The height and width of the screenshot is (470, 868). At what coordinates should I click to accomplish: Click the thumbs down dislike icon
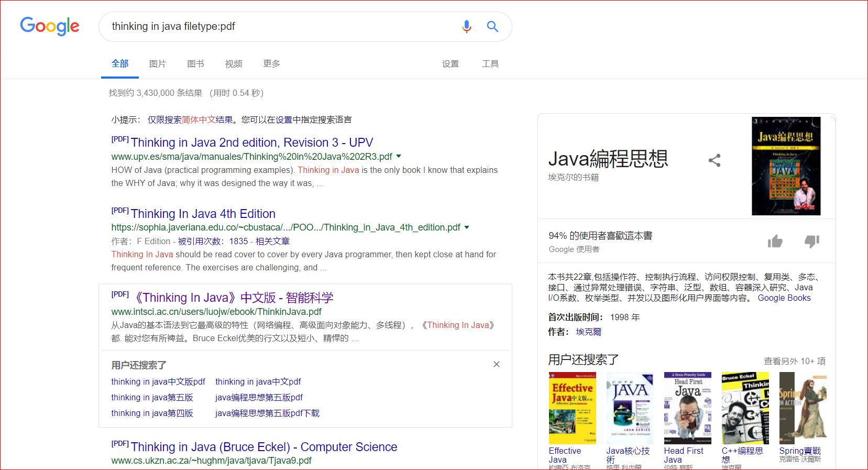pos(812,241)
